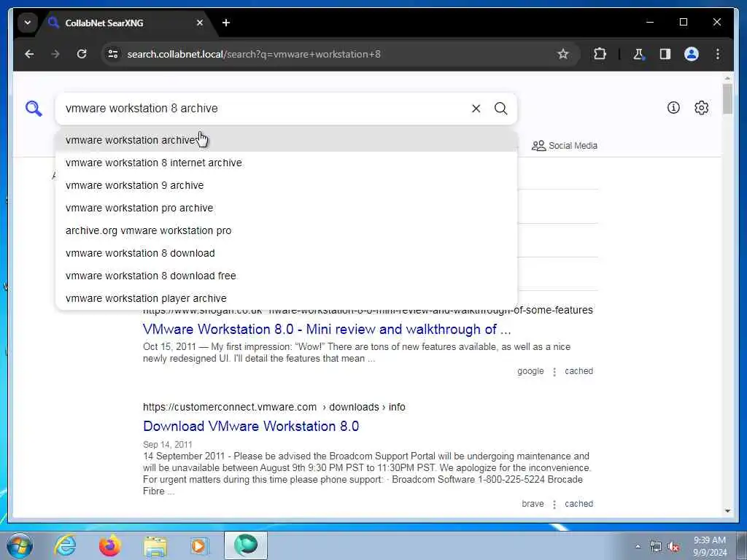Choose suggestion 'vmware workstation archive'

(286, 140)
